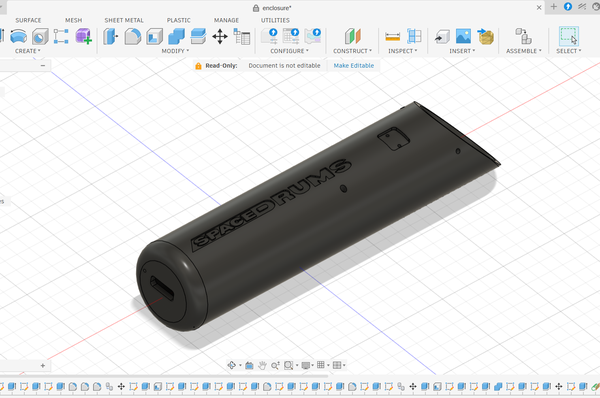
Task: Select the Joint tool in Assemble
Action: [523, 36]
